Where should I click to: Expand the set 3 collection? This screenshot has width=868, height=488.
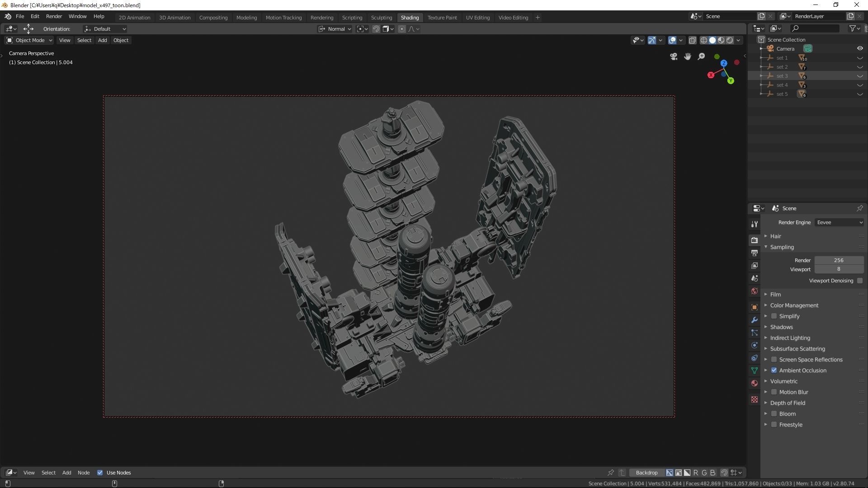point(762,76)
